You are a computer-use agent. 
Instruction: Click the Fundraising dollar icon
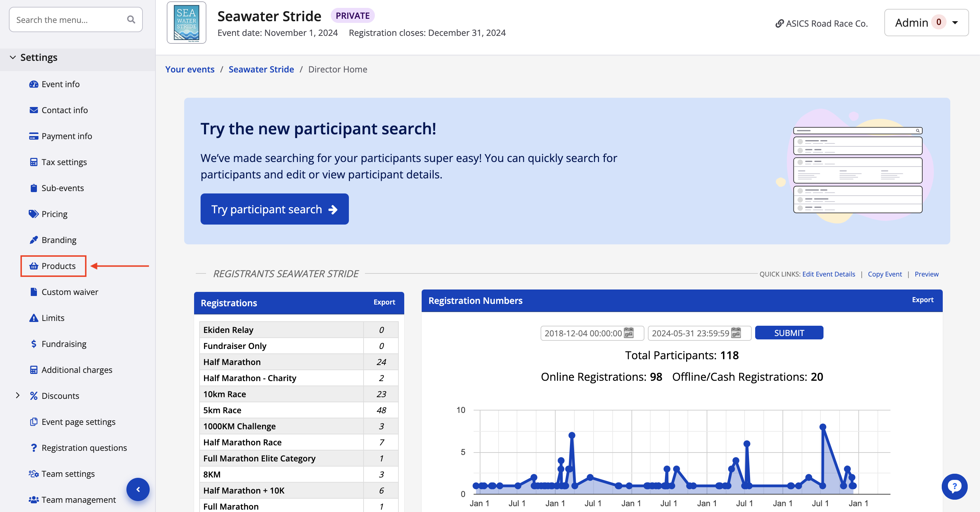[x=33, y=344]
